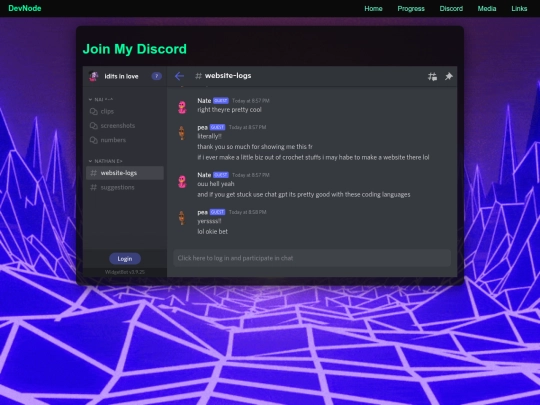
Task: Click the website-logs title in channel header
Action: (x=228, y=76)
